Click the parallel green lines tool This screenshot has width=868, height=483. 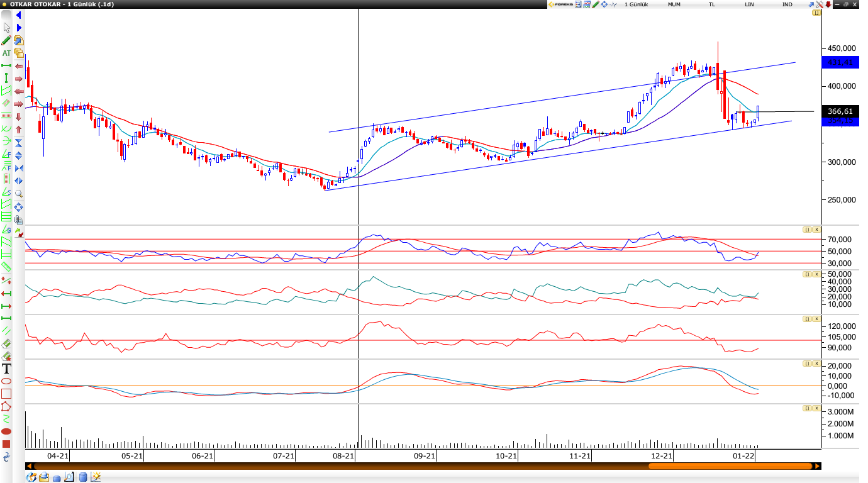click(6, 330)
